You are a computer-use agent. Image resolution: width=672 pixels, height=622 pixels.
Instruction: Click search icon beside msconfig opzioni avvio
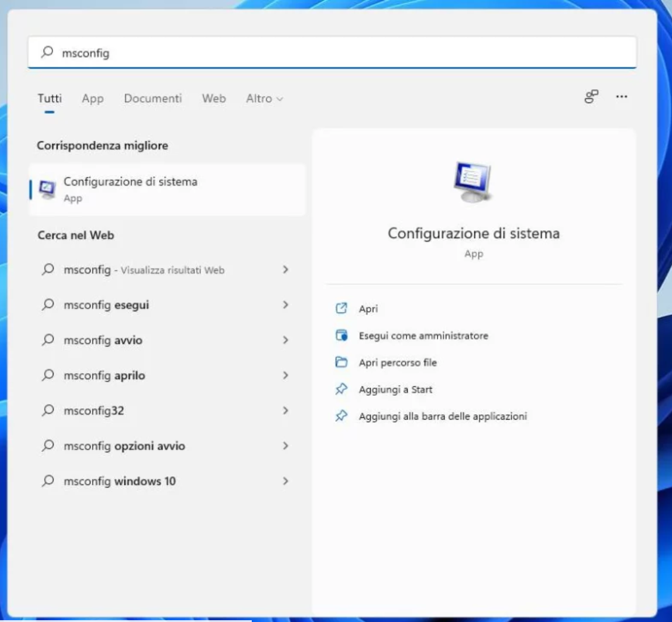click(x=48, y=446)
